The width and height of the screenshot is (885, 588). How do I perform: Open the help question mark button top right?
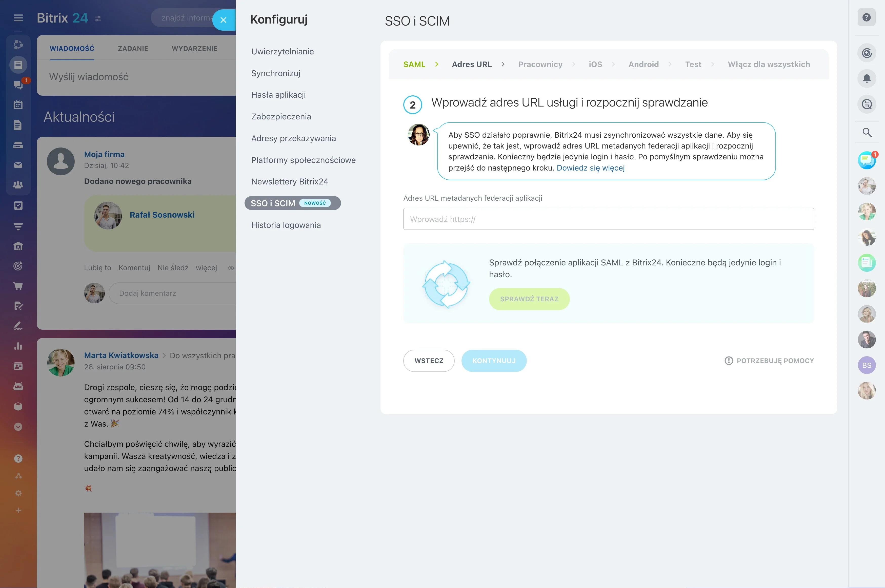click(x=866, y=17)
